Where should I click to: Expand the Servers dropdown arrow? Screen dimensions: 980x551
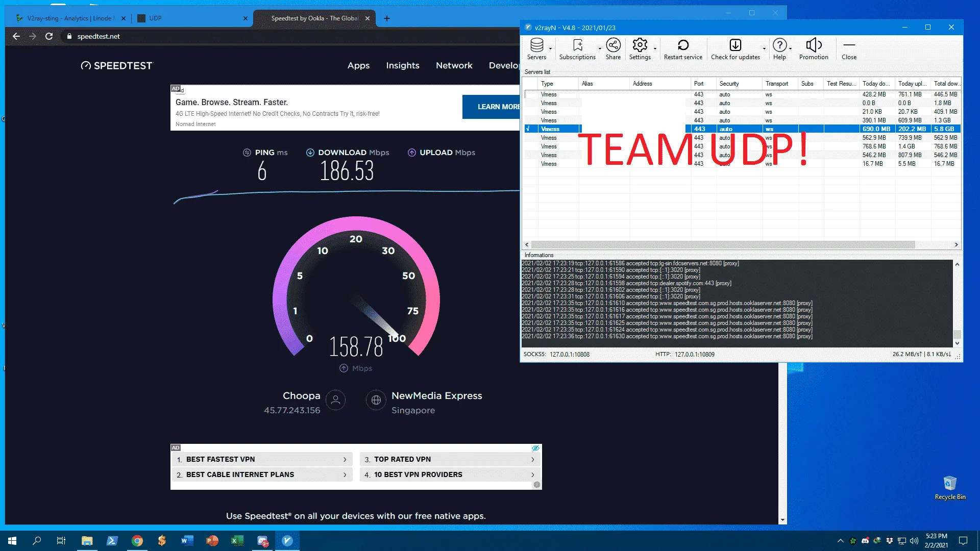[x=550, y=49]
